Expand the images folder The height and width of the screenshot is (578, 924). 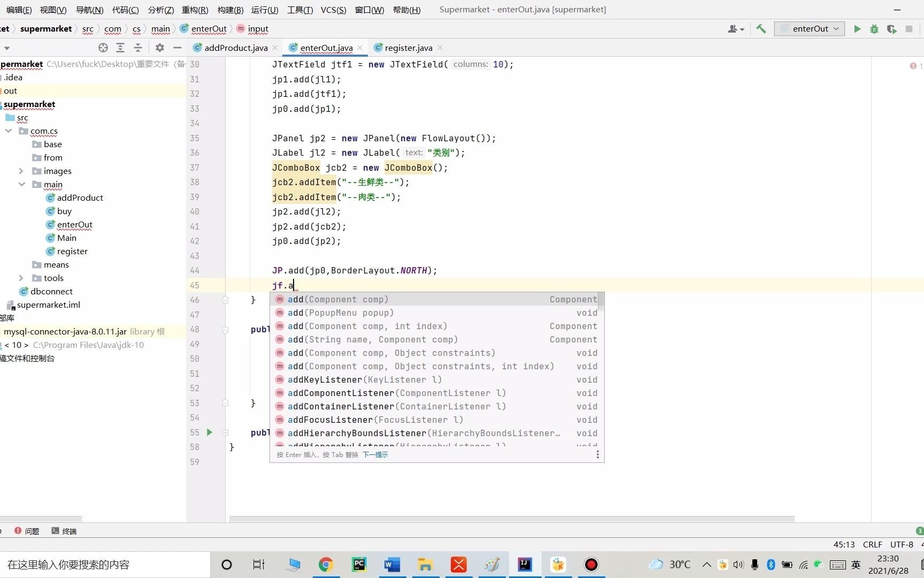21,171
